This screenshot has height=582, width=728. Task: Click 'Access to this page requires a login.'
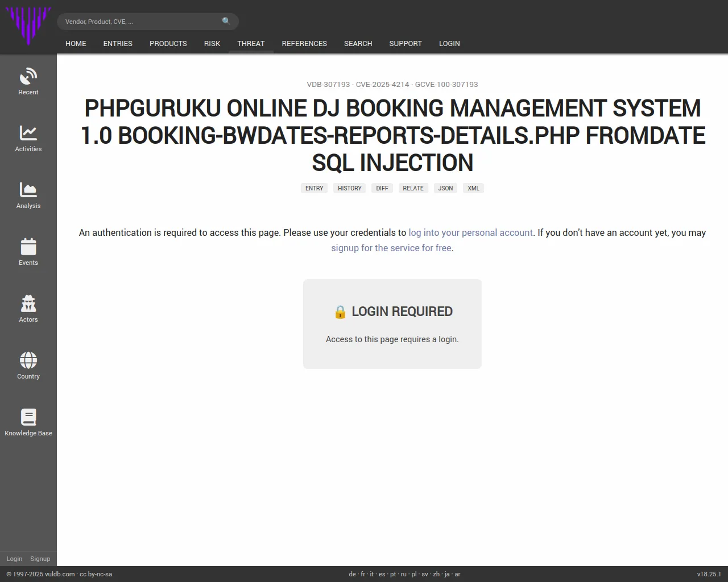click(x=392, y=339)
